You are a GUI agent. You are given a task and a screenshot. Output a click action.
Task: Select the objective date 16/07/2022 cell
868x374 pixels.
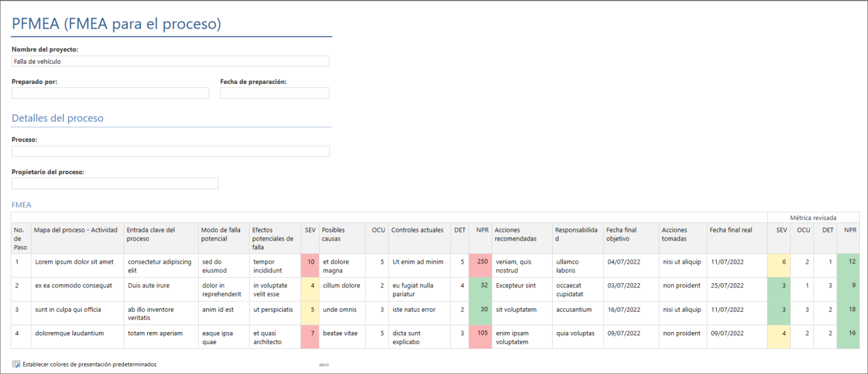point(630,310)
